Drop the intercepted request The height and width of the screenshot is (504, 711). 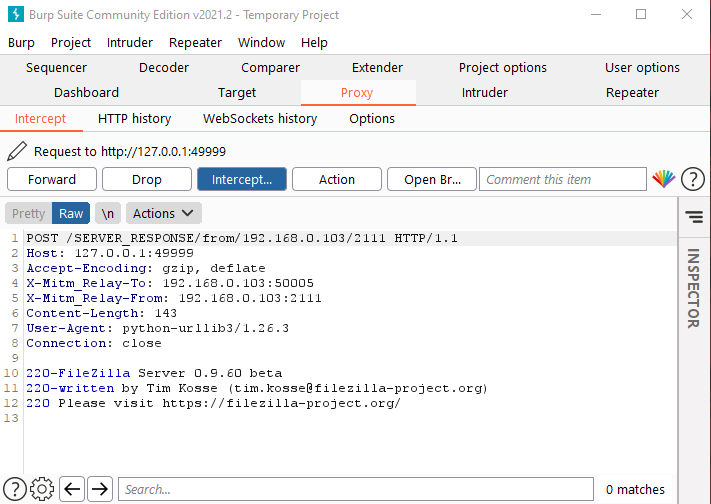pyautogui.click(x=147, y=179)
